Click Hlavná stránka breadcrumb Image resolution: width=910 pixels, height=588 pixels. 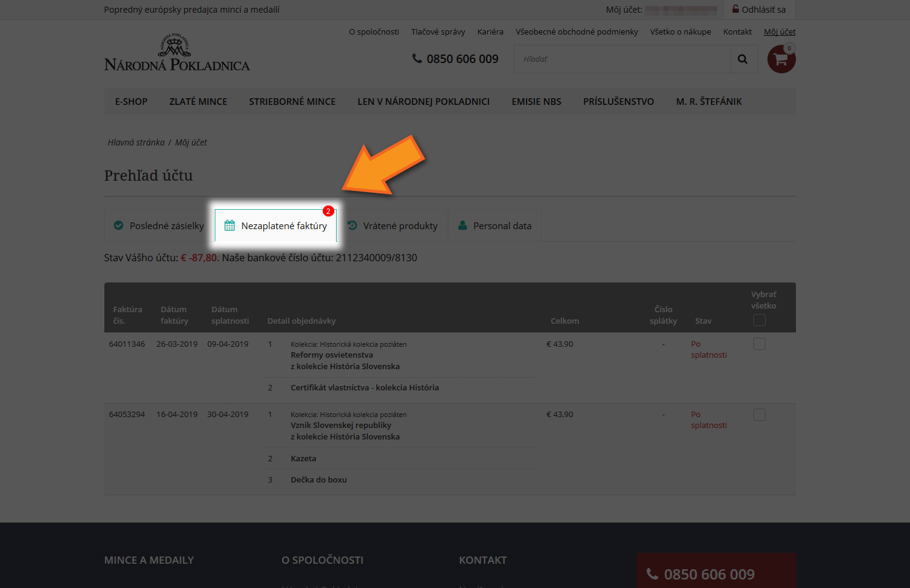pyautogui.click(x=136, y=142)
